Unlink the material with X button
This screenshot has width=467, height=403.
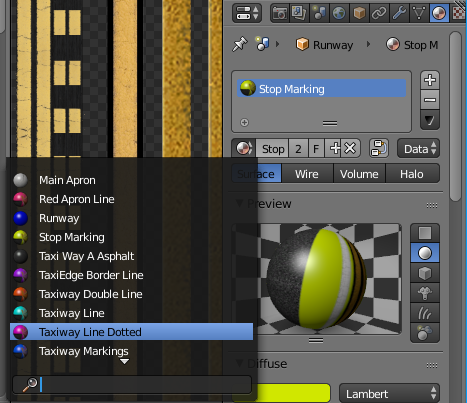pos(350,148)
